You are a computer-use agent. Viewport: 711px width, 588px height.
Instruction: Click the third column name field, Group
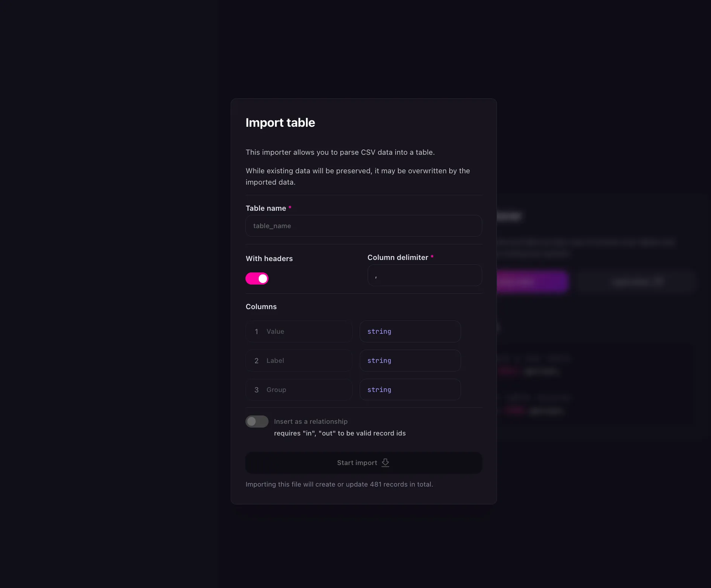coord(299,390)
